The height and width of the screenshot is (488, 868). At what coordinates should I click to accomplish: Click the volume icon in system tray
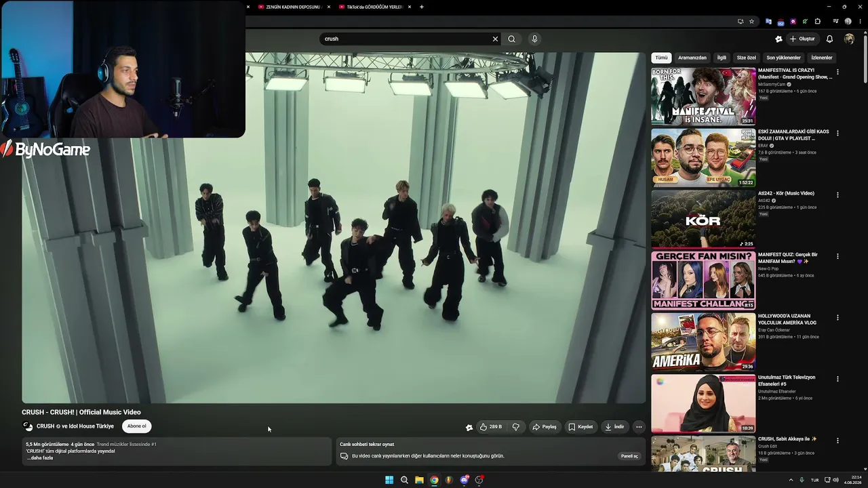tap(835, 480)
